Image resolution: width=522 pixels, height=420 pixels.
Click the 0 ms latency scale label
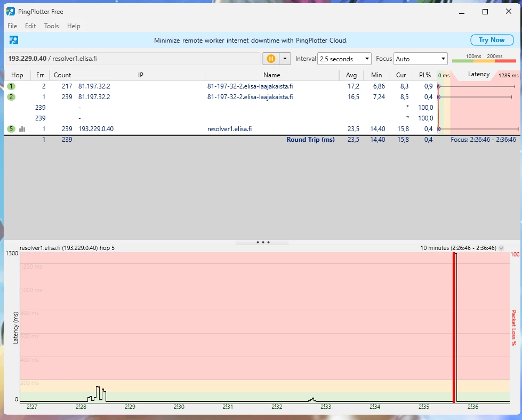pos(444,76)
